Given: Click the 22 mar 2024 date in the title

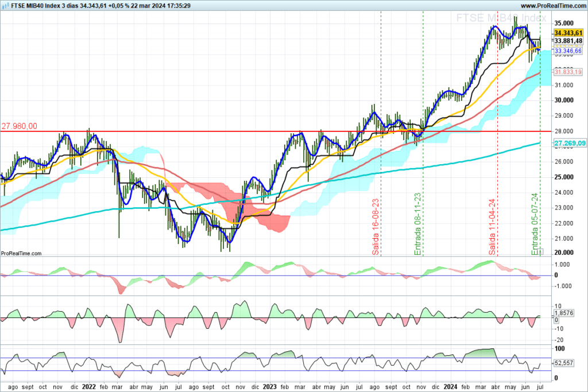Looking at the screenshot, I should [x=148, y=6].
